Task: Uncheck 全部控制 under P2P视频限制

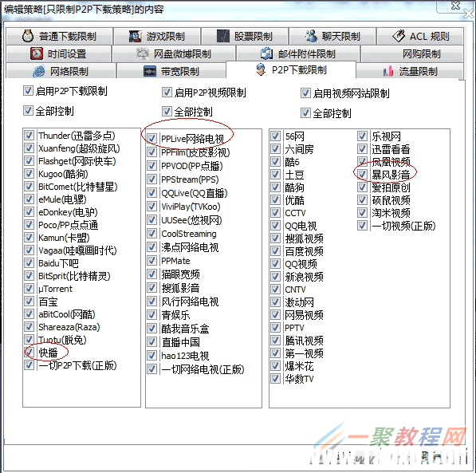Action: click(167, 112)
